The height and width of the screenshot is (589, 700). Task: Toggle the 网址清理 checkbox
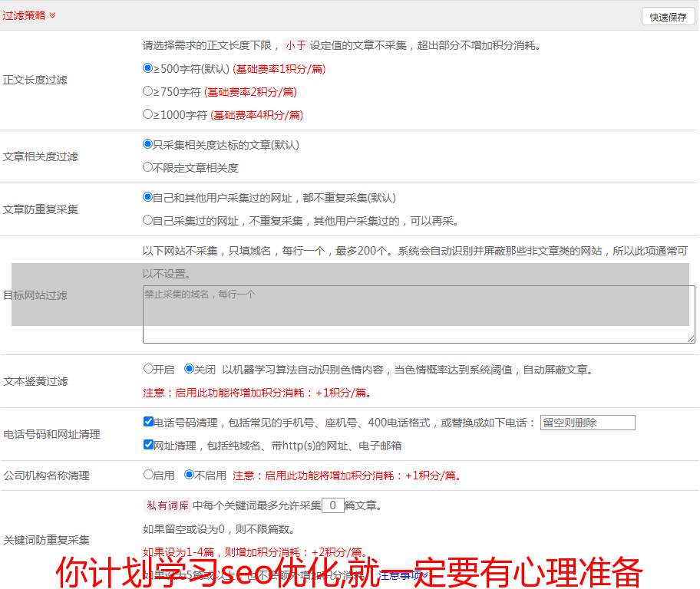[x=148, y=445]
